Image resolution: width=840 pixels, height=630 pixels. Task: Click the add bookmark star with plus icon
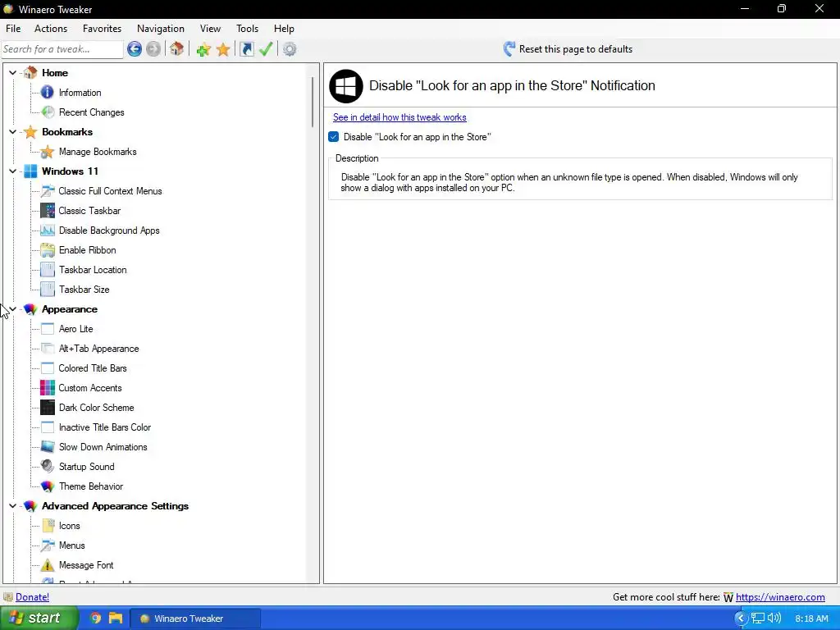[x=203, y=50]
